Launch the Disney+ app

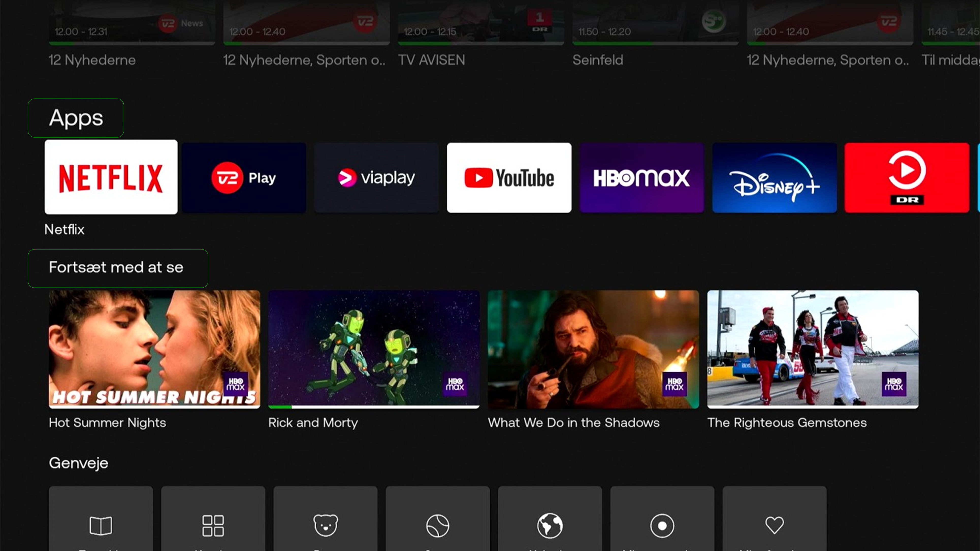(x=774, y=178)
